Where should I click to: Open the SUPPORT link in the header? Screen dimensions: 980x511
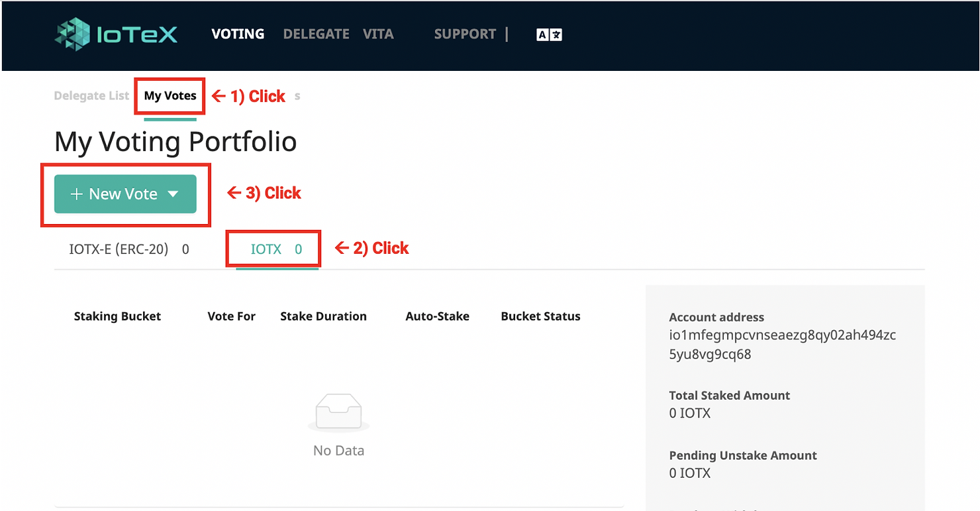click(465, 34)
